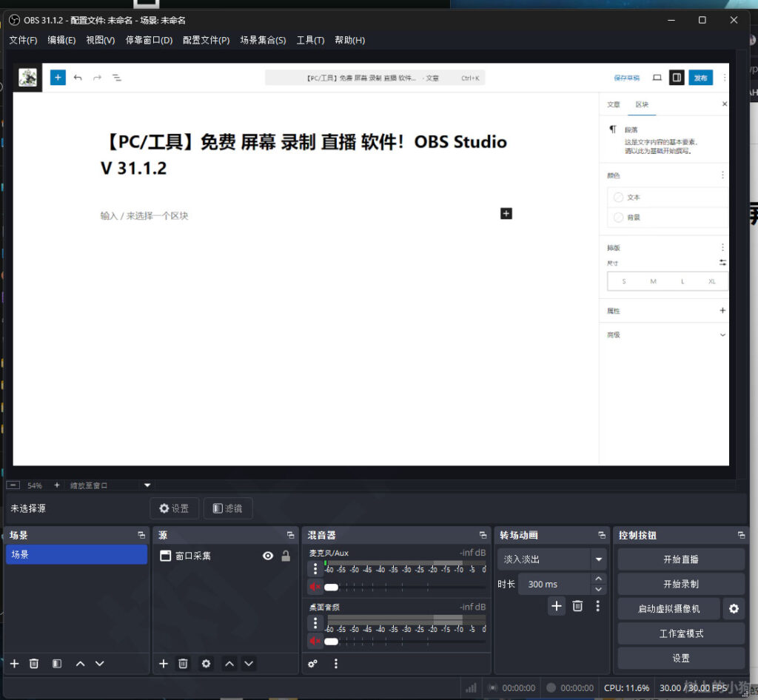Viewport: 758px width, 700px height.
Task: Open the 视图(V) menu
Action: [101, 40]
